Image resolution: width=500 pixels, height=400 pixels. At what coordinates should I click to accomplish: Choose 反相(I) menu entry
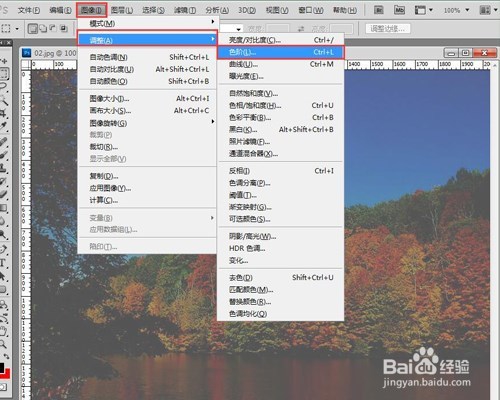coord(281,171)
